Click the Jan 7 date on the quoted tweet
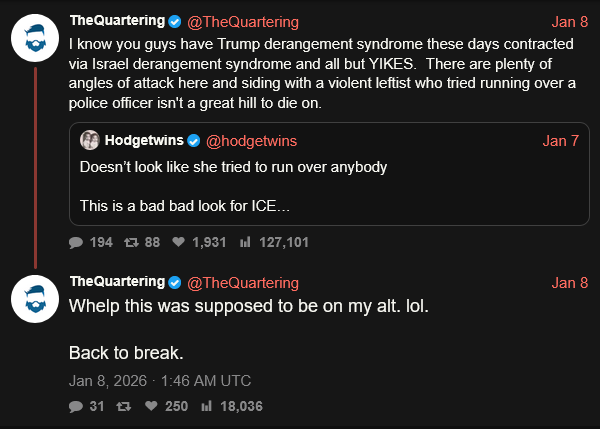Image resolution: width=600 pixels, height=429 pixels. point(561,141)
